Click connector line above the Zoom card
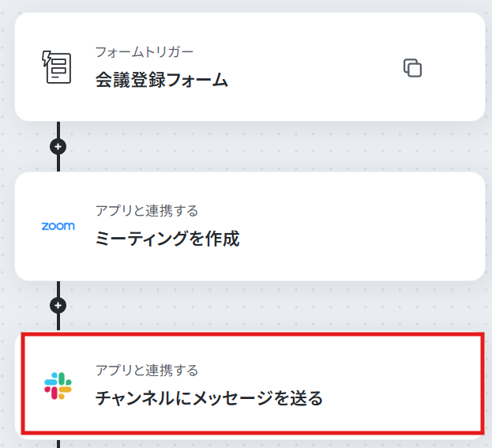The image size is (492, 448). 58,164
